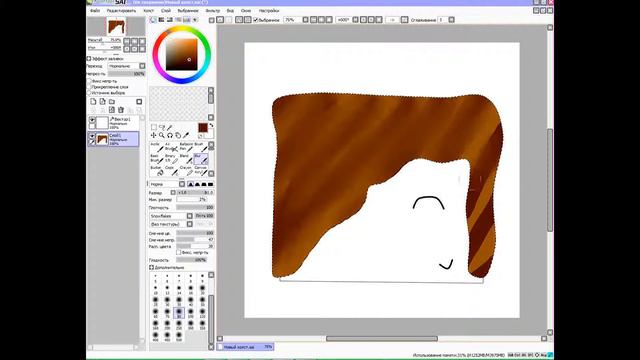The image size is (640, 360).
Task: Toggle the swatches panel icon
Action: pos(187,20)
